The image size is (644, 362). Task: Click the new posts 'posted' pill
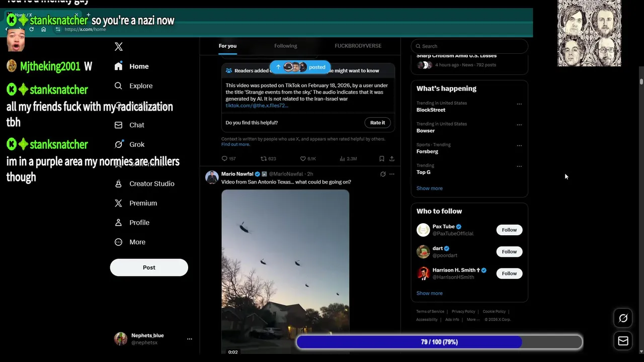[300, 67]
